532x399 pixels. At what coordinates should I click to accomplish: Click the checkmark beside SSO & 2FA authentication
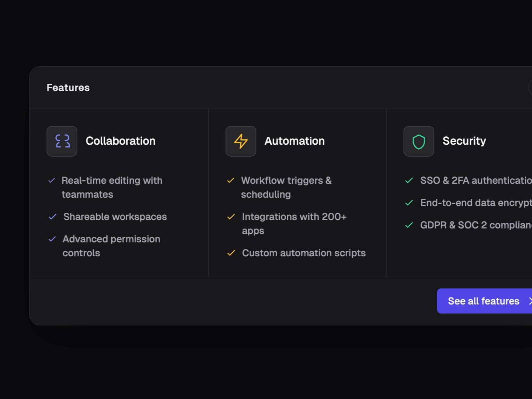[409, 180]
